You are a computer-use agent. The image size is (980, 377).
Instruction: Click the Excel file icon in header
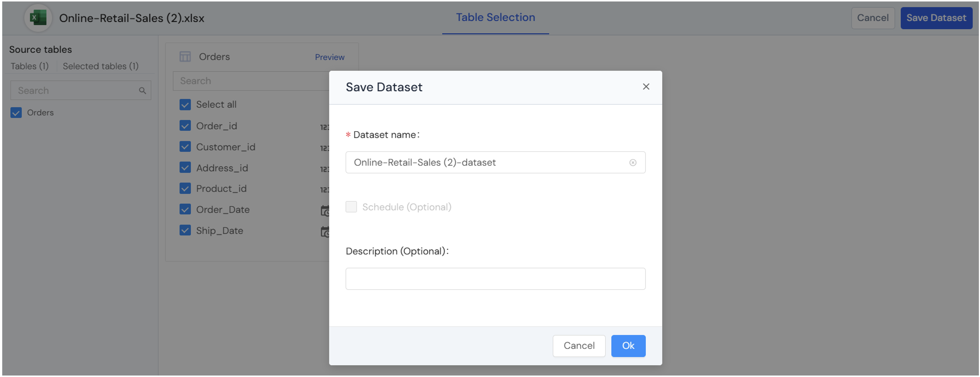38,18
